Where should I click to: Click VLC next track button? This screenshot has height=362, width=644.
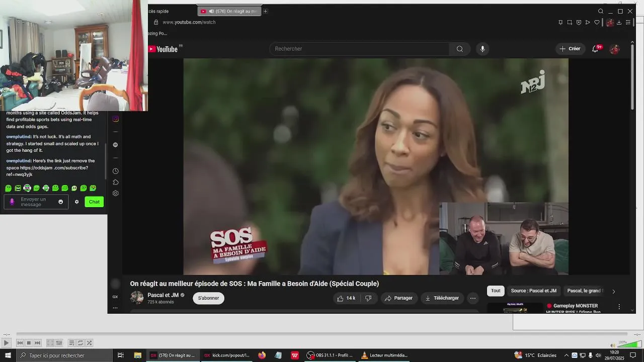[x=37, y=343]
